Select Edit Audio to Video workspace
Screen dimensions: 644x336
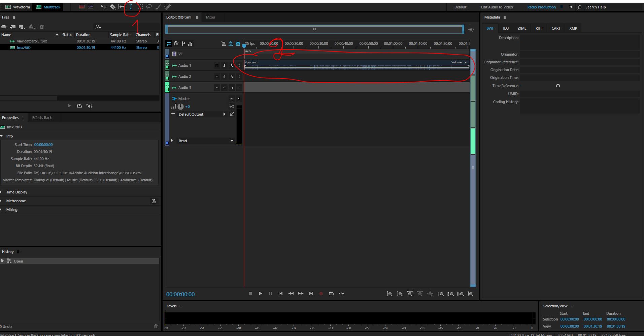[497, 7]
